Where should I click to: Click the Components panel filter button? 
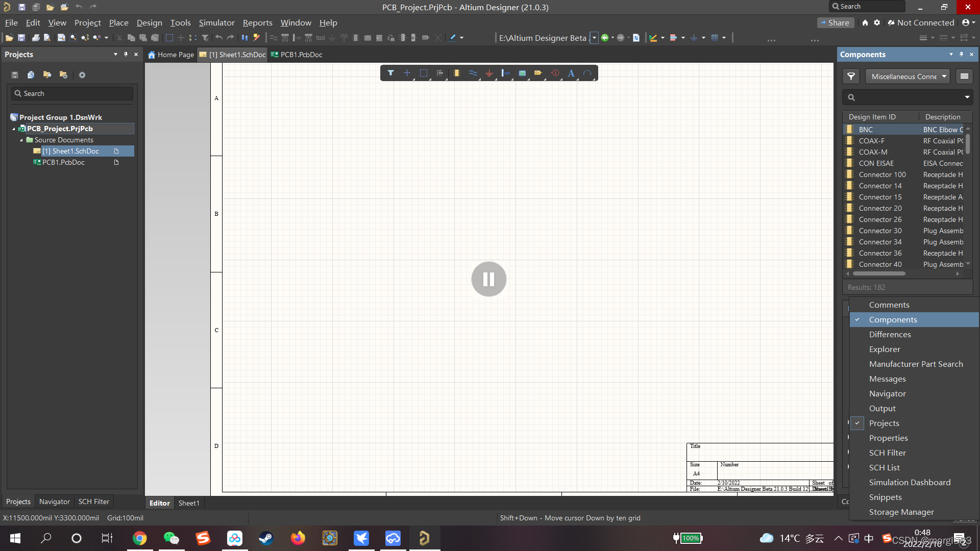851,77
